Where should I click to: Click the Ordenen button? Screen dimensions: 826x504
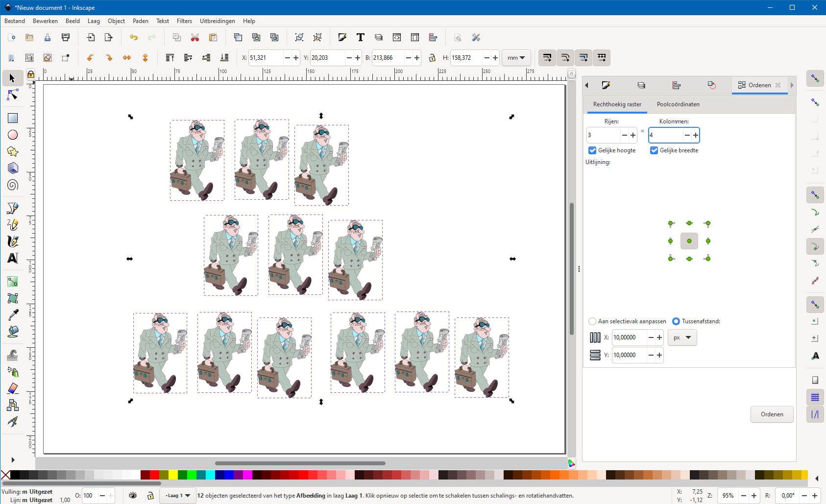click(x=772, y=414)
